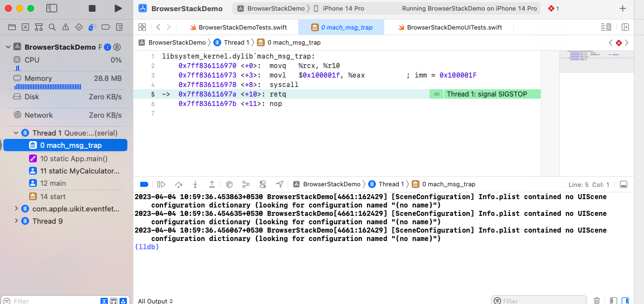Viewport: 644px width, 304px height.
Task: Open the Project navigator folder icon
Action: [x=12, y=27]
